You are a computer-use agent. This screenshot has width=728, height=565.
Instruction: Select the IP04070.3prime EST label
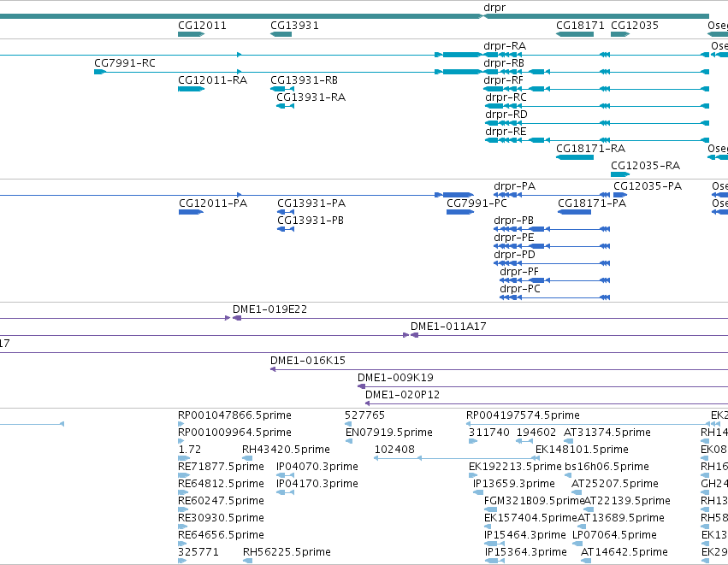(x=317, y=467)
